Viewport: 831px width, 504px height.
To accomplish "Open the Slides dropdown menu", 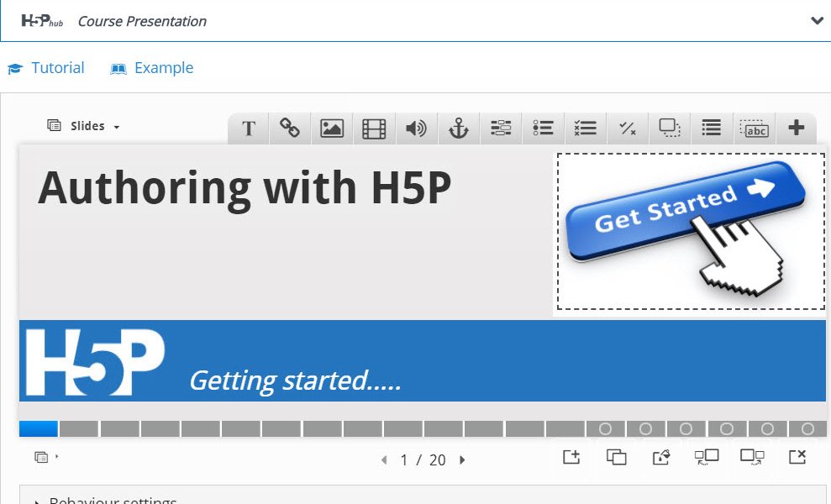I will 83,126.
